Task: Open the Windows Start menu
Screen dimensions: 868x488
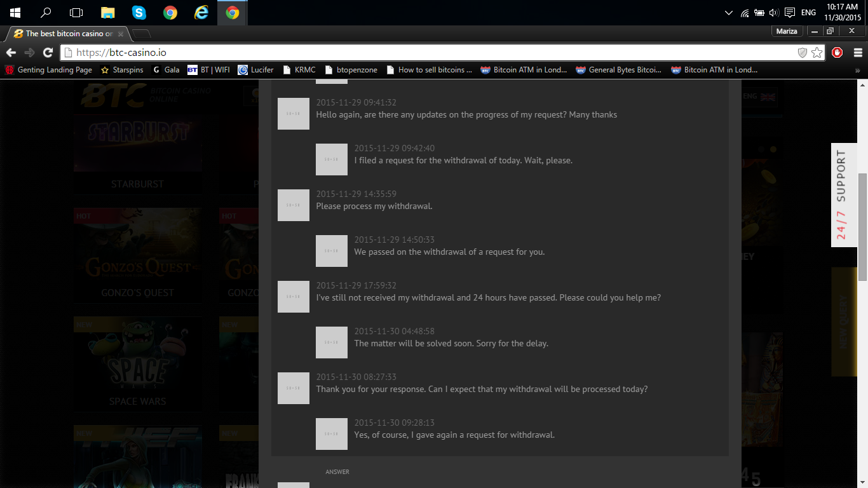Action: coord(15,13)
